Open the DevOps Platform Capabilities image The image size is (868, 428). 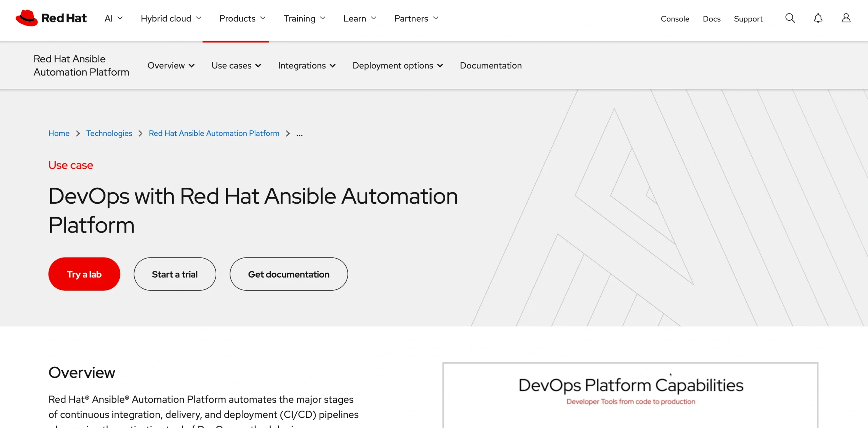coord(630,395)
